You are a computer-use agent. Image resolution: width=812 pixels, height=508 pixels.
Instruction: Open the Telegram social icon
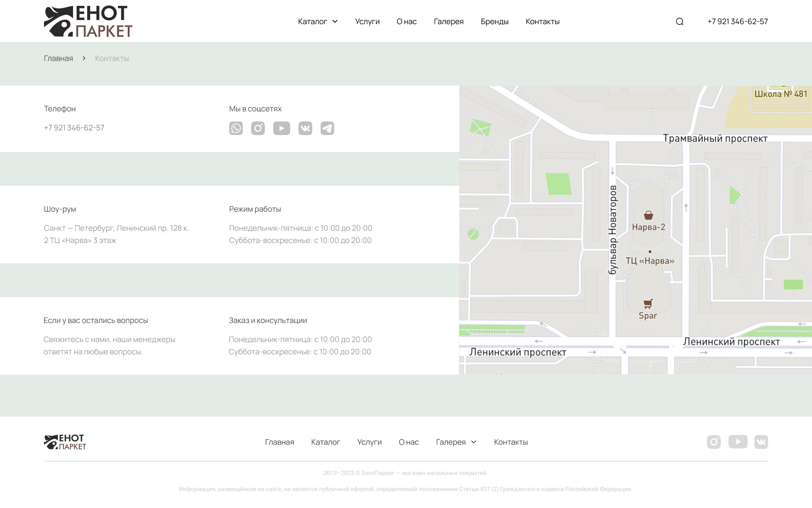[x=327, y=128]
